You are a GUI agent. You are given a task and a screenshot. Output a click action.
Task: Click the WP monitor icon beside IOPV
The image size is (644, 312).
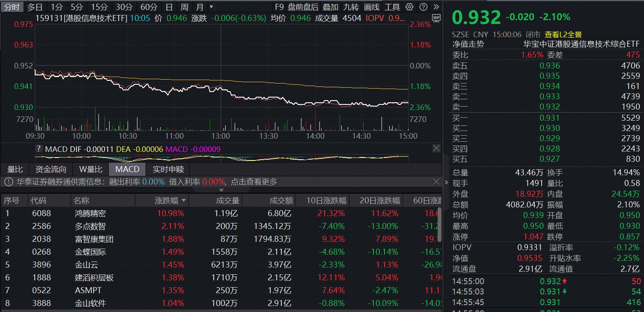click(x=436, y=18)
